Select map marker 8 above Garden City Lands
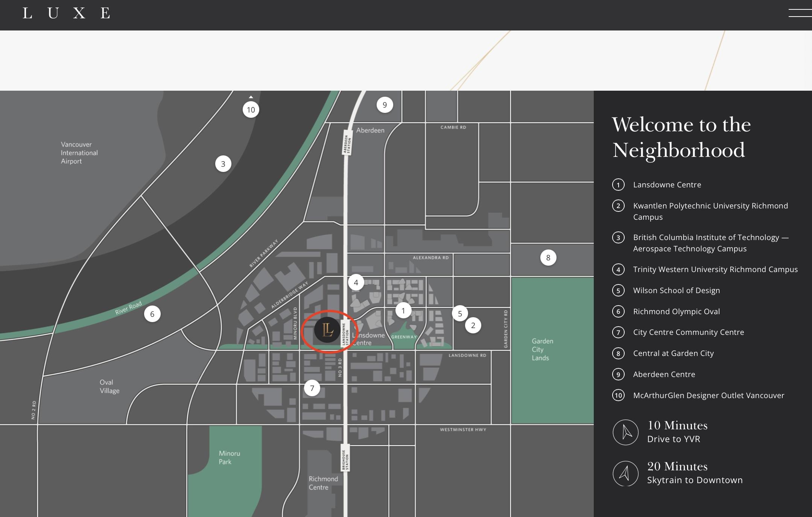The width and height of the screenshot is (812, 517). (548, 258)
